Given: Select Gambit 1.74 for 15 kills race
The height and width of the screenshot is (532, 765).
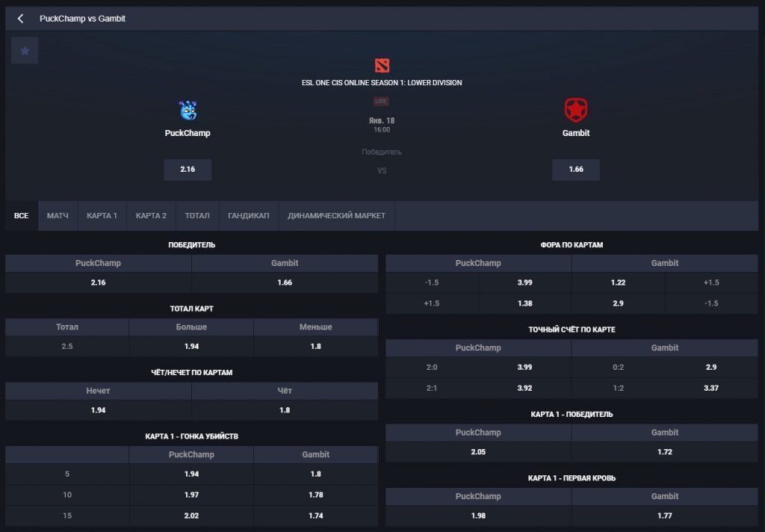Looking at the screenshot, I should [x=316, y=516].
